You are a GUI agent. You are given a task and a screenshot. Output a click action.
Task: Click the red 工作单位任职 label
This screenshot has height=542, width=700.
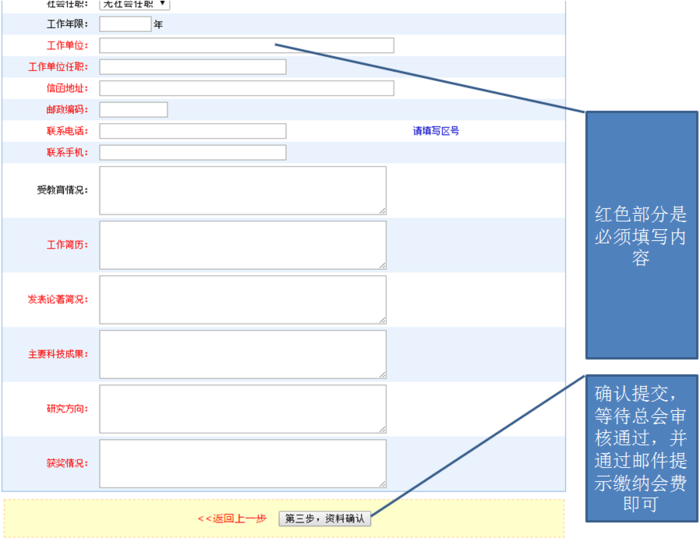click(58, 67)
